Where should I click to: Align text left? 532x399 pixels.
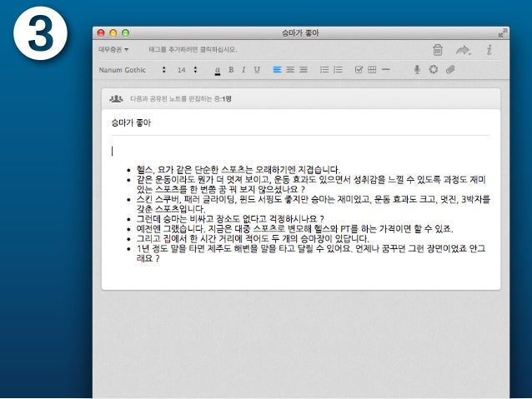pyautogui.click(x=277, y=69)
